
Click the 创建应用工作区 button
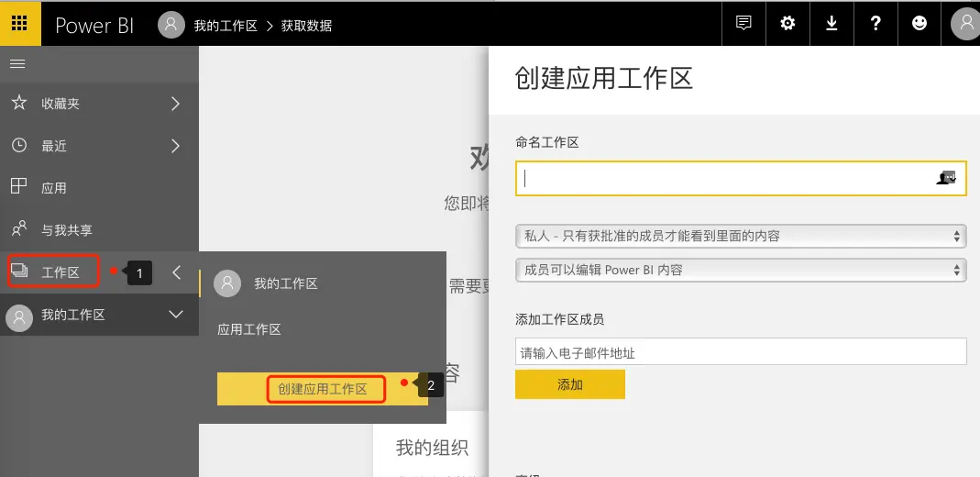323,389
